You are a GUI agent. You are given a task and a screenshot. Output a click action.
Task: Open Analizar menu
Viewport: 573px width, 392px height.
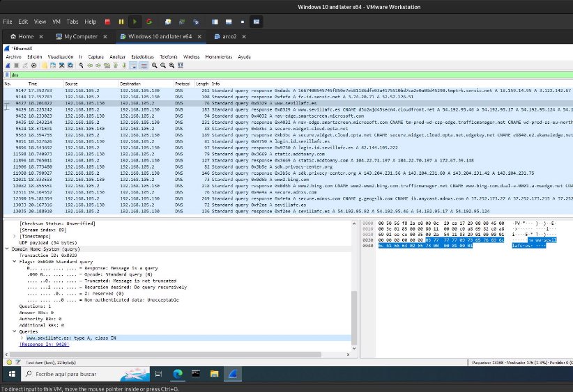click(x=117, y=57)
